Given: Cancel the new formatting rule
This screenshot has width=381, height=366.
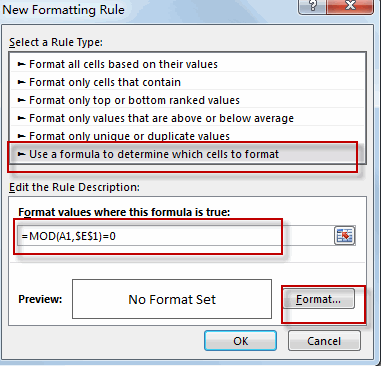Looking at the screenshot, I should pos(324,341).
